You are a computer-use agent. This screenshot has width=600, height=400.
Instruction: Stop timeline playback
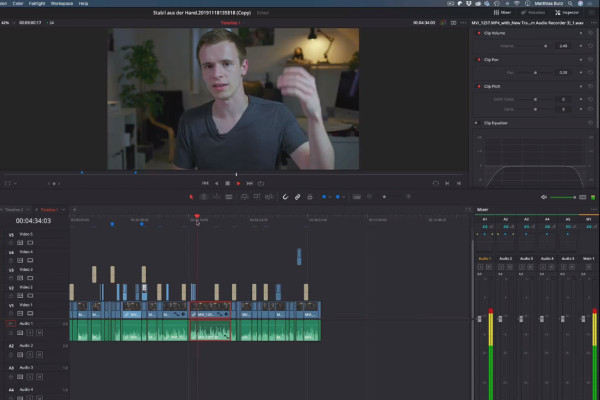click(228, 183)
